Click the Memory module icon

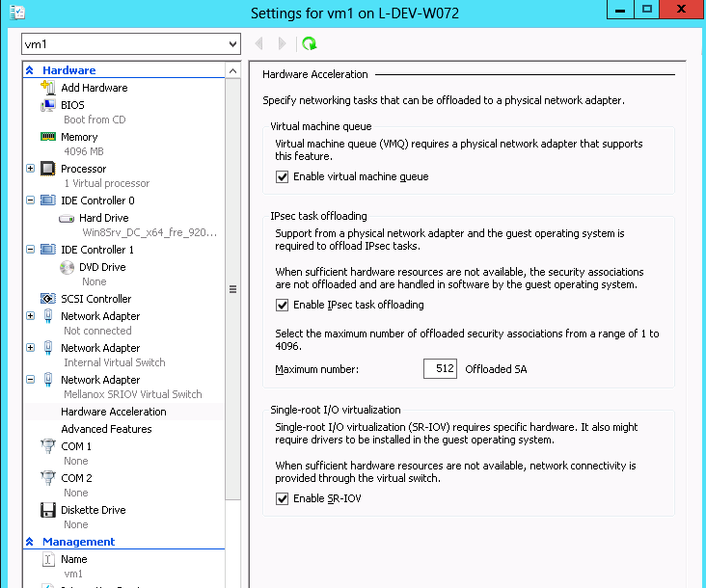click(48, 137)
